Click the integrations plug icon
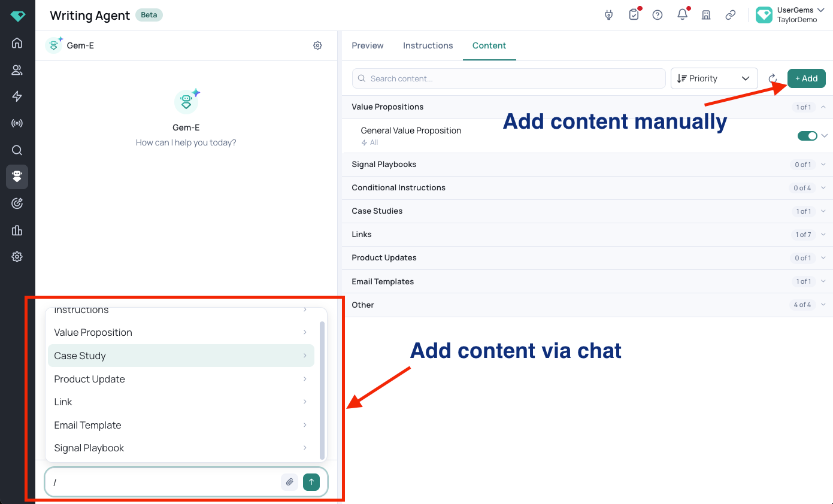The width and height of the screenshot is (833, 504). click(x=609, y=15)
